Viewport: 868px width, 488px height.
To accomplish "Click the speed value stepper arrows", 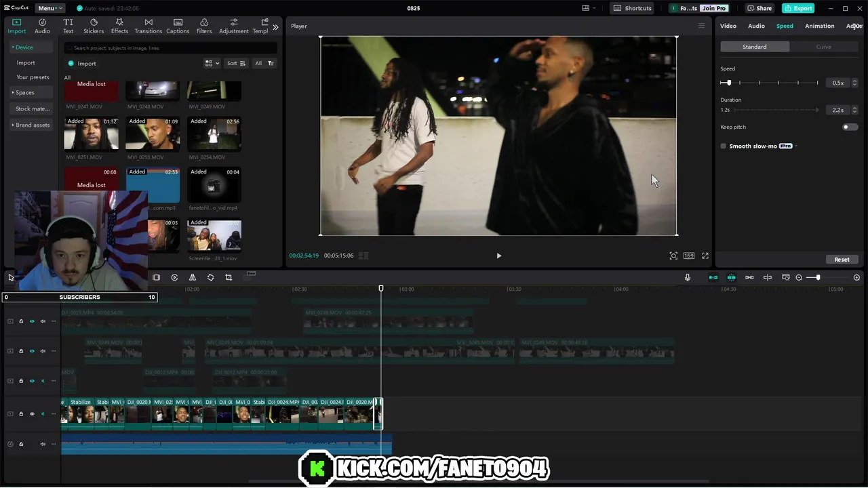I will (x=854, y=83).
